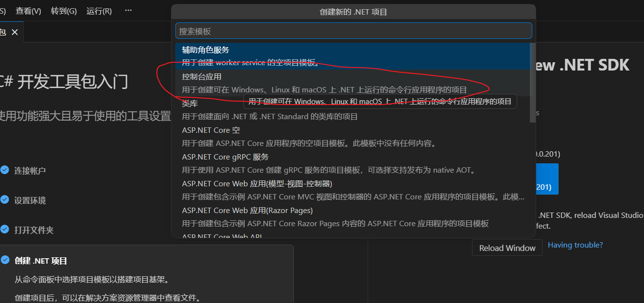Viewport: 644px width, 303px height.
Task: Click the 'ew .NET SDK' heading
Action: (x=582, y=65)
